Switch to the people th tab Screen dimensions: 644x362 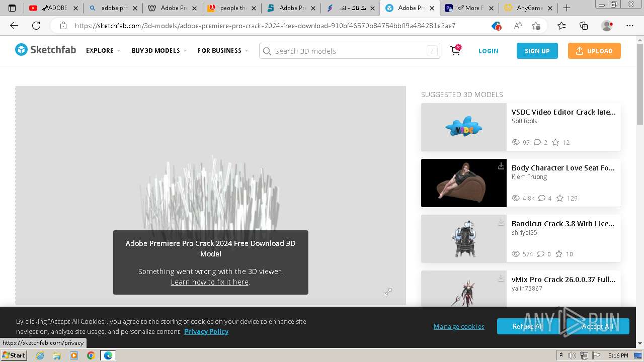pyautogui.click(x=232, y=8)
